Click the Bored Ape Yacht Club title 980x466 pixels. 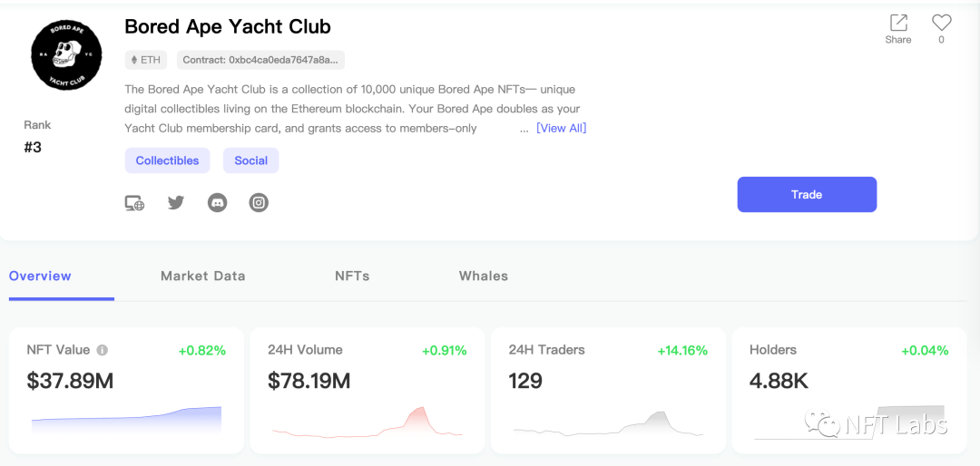(x=228, y=26)
